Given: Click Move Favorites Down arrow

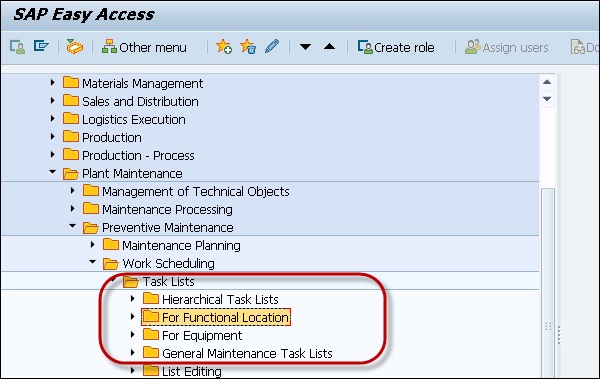Looking at the screenshot, I should (x=305, y=47).
